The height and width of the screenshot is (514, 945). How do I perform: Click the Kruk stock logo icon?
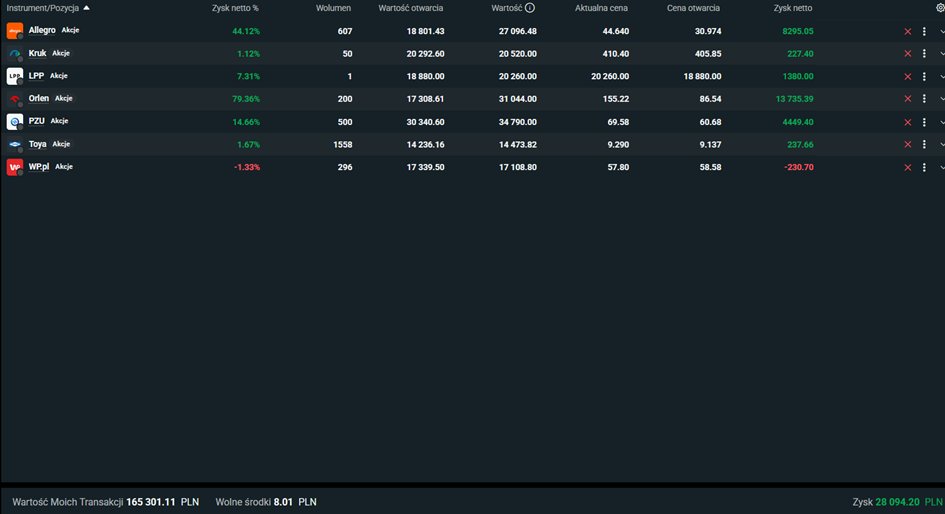pyautogui.click(x=14, y=54)
